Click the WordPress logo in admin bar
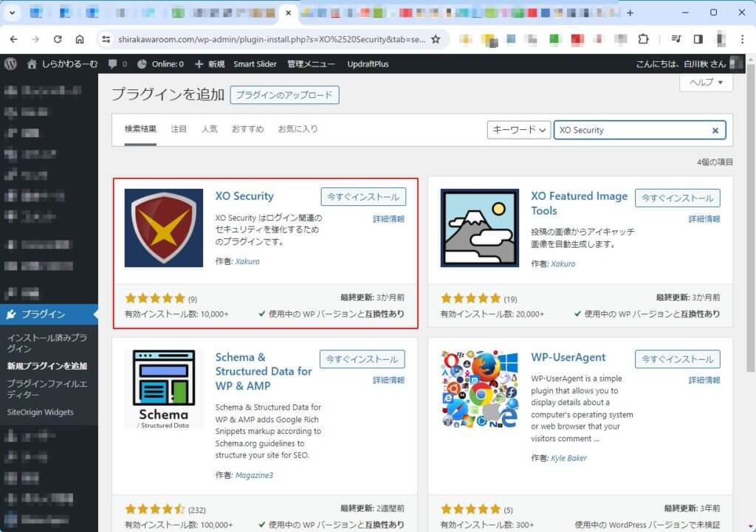756x532 pixels. click(x=10, y=64)
